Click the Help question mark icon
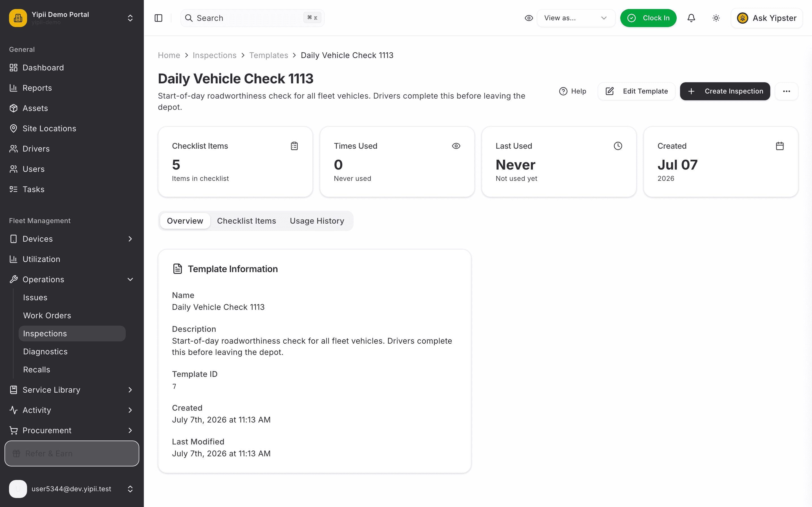Screen dimensions: 812x507 (x=563, y=91)
